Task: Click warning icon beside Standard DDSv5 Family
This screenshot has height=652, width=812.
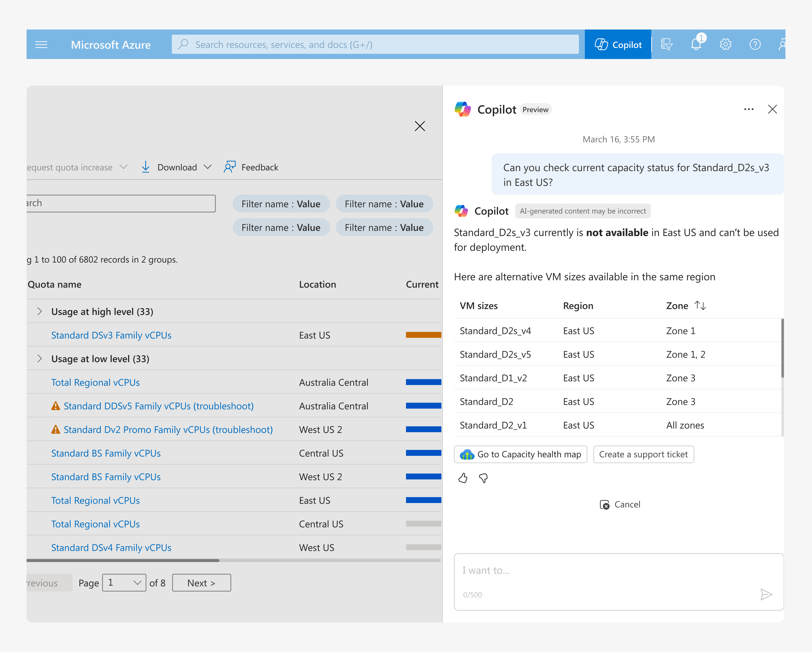Action: (x=55, y=406)
